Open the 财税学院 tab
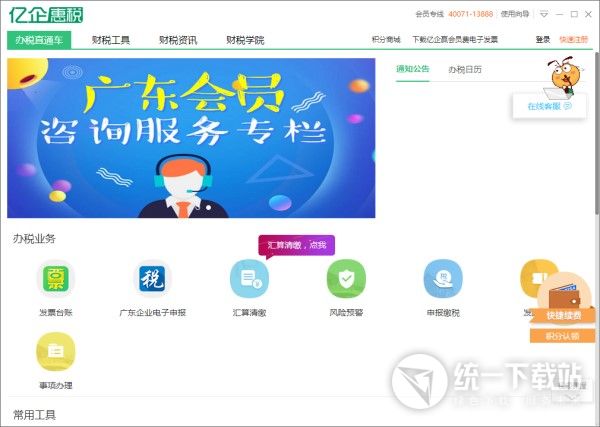 (x=245, y=40)
